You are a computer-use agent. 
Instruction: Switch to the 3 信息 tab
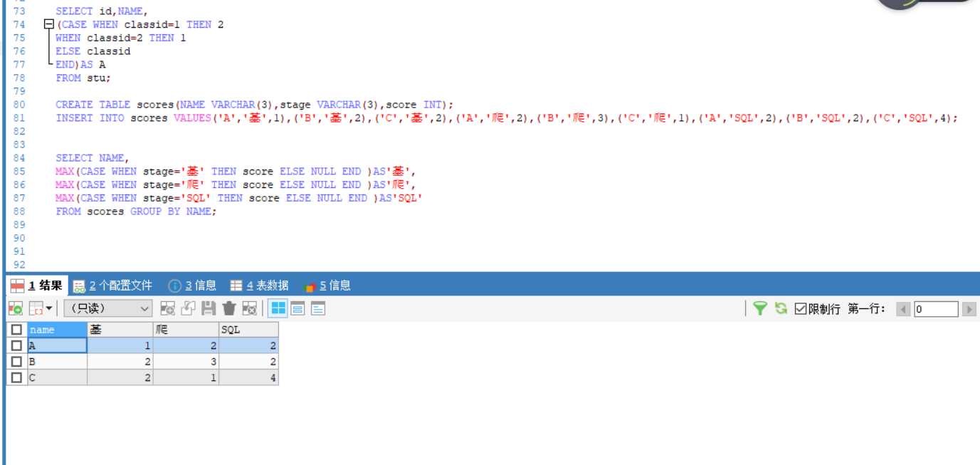click(192, 286)
